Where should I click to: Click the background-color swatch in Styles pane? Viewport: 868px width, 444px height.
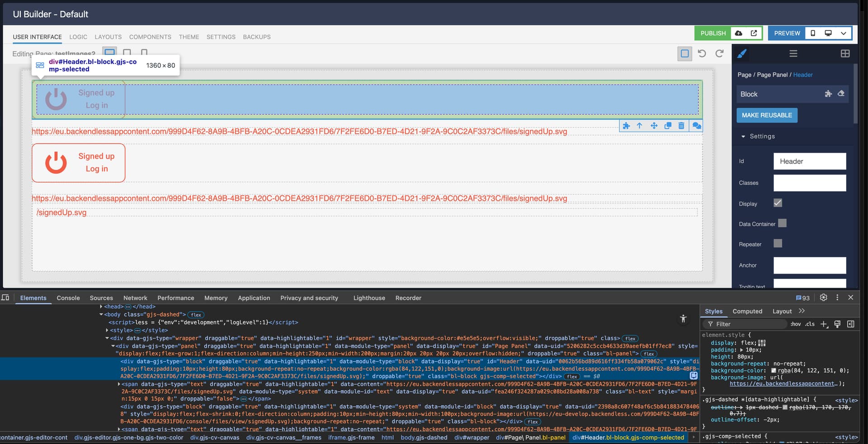(x=774, y=371)
